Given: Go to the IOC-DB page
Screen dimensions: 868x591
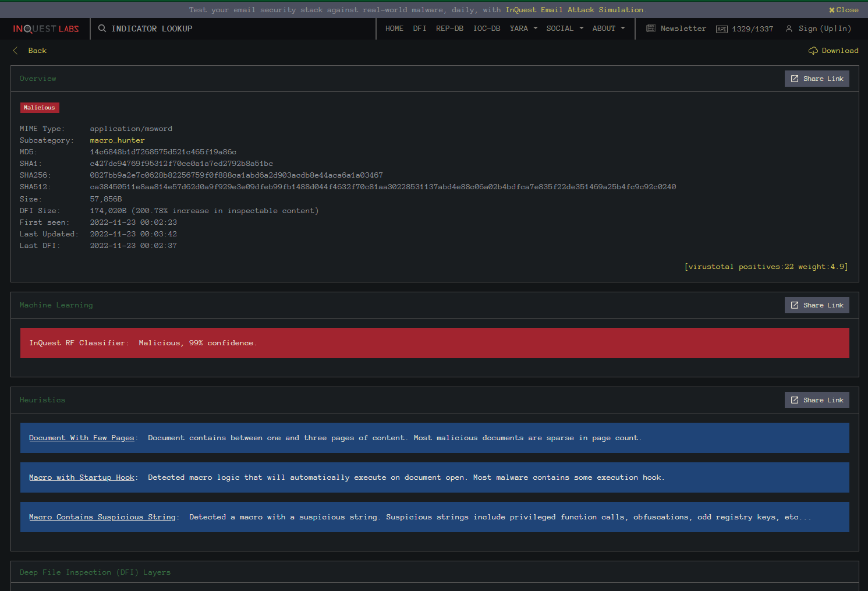Looking at the screenshot, I should coord(487,29).
